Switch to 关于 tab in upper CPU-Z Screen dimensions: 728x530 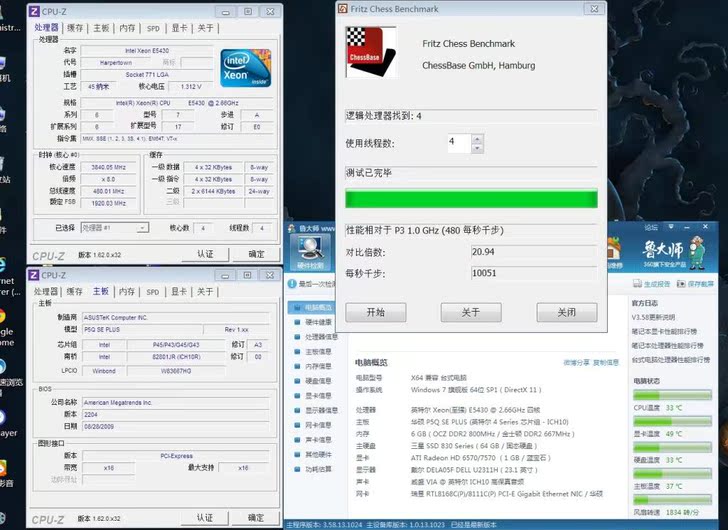tap(205, 28)
